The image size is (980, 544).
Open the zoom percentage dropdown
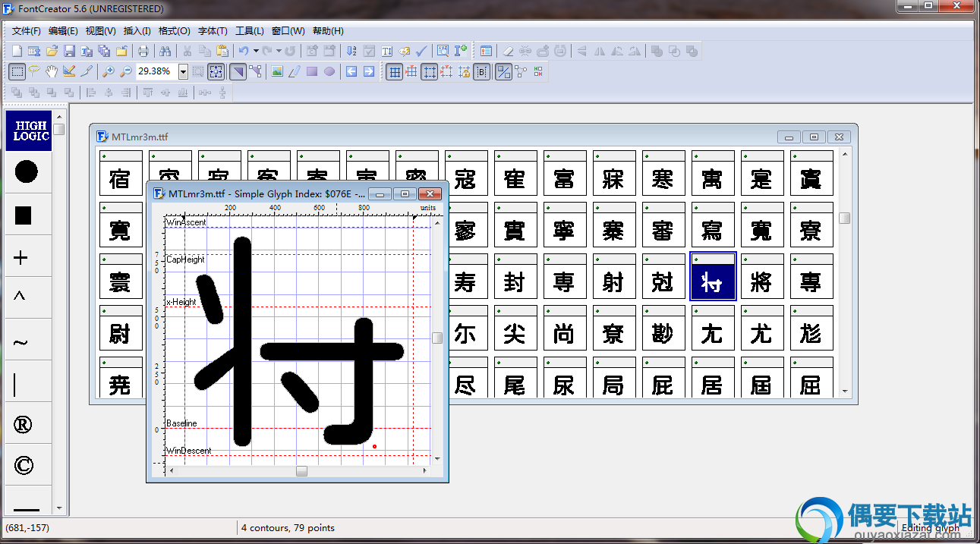coord(183,71)
